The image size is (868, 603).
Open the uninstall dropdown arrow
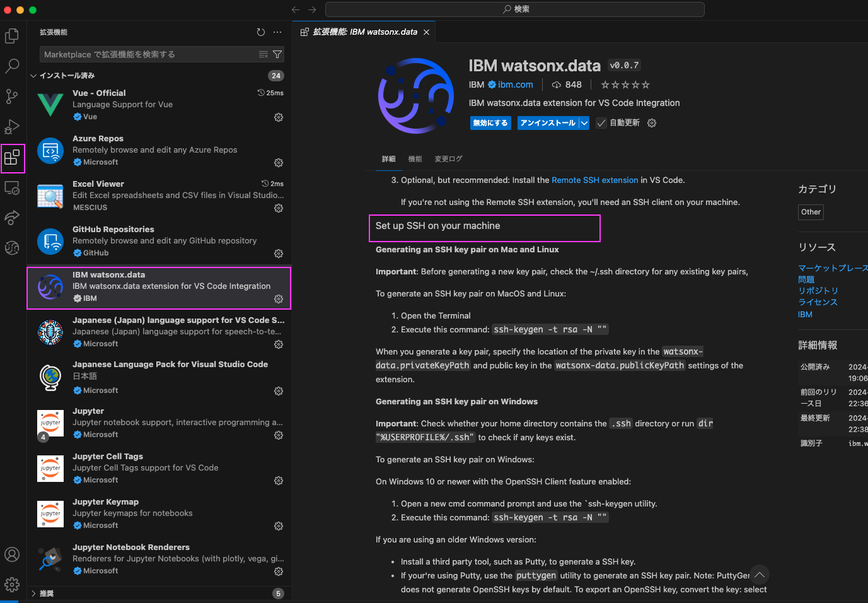point(584,123)
